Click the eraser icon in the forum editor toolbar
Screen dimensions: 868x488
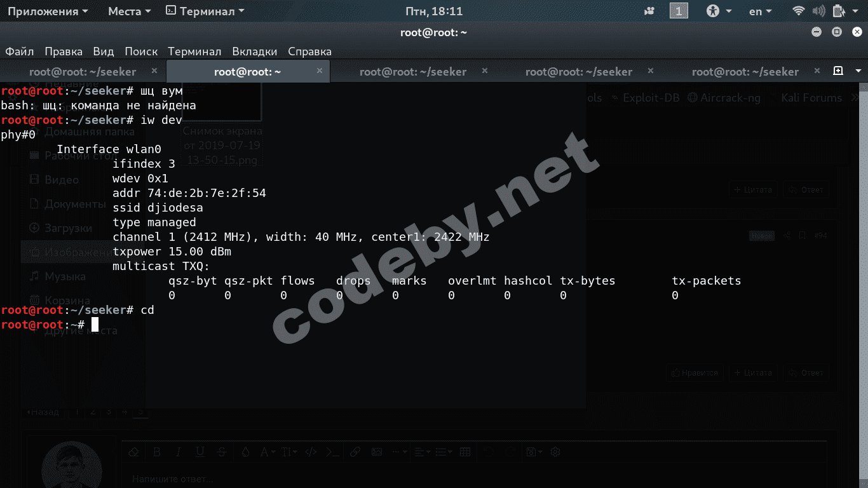(133, 452)
